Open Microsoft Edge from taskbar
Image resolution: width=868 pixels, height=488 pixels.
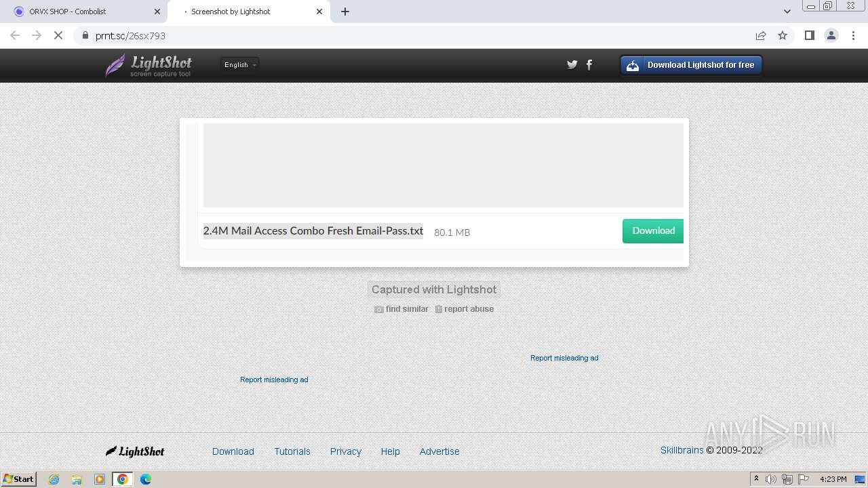click(146, 479)
